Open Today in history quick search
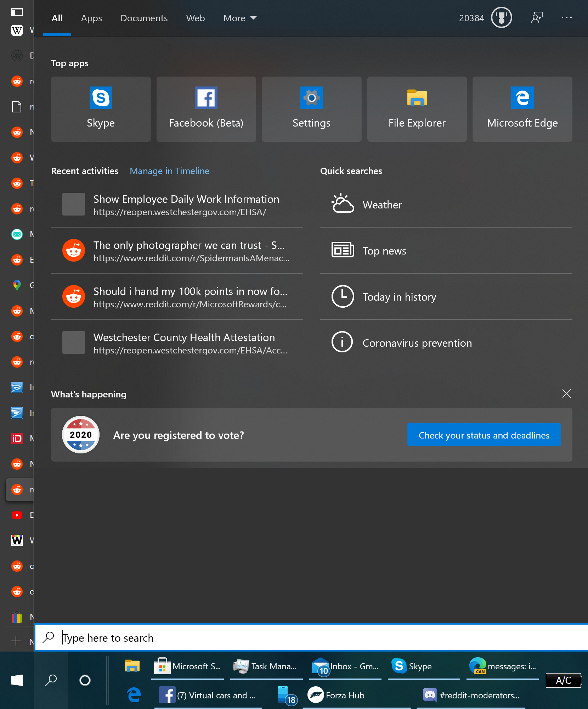The height and width of the screenshot is (709, 588). point(446,297)
